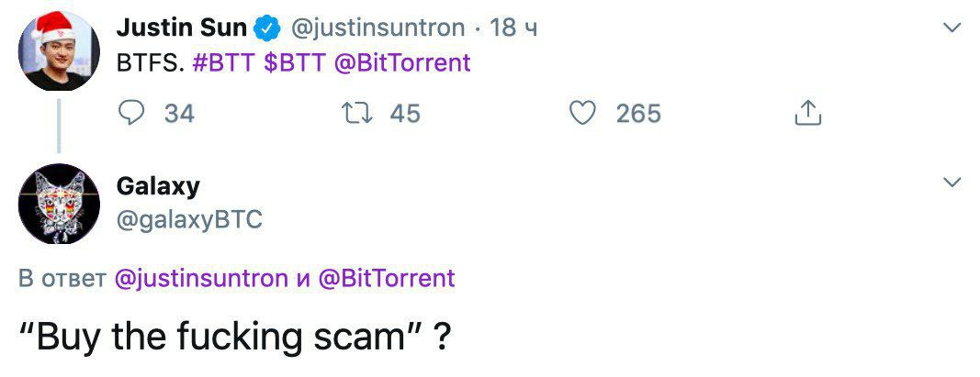Click the @galaxyBTC handle
This screenshot has height=377, width=980.
click(189, 220)
